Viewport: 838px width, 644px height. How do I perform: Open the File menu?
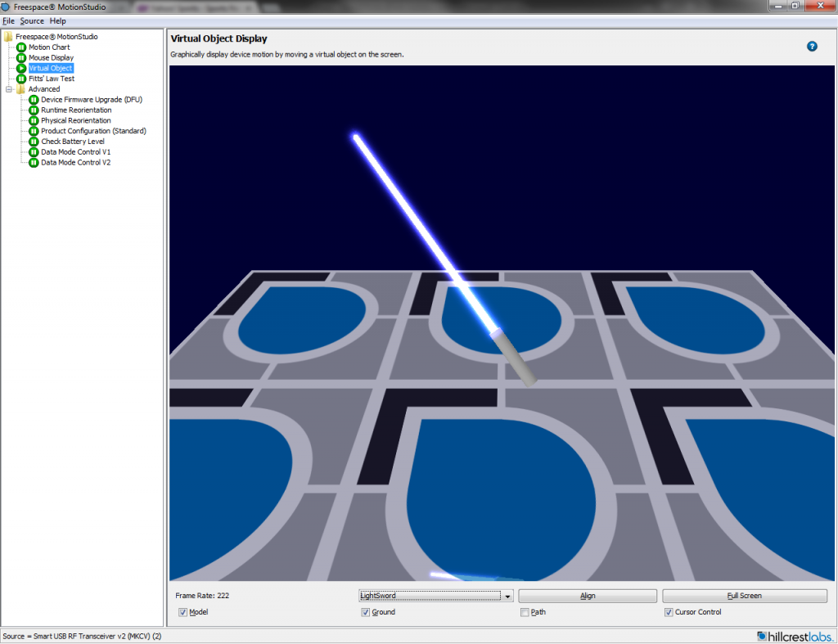[x=8, y=20]
